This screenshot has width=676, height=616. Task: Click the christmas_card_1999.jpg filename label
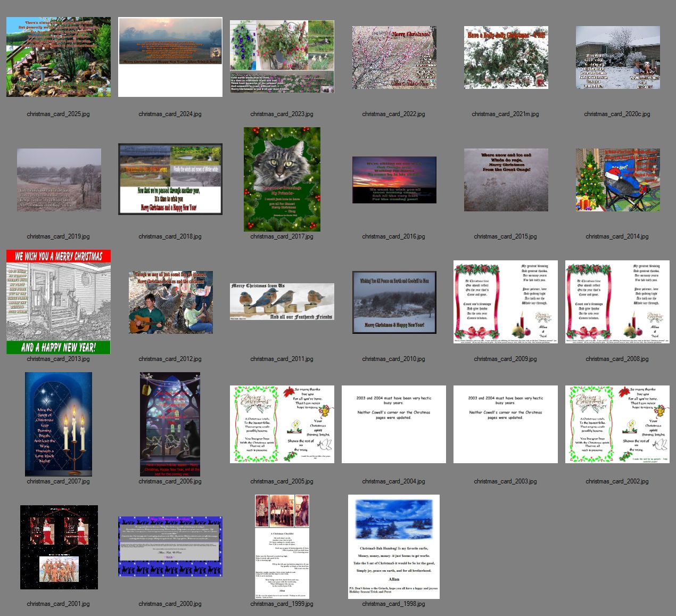(x=282, y=604)
